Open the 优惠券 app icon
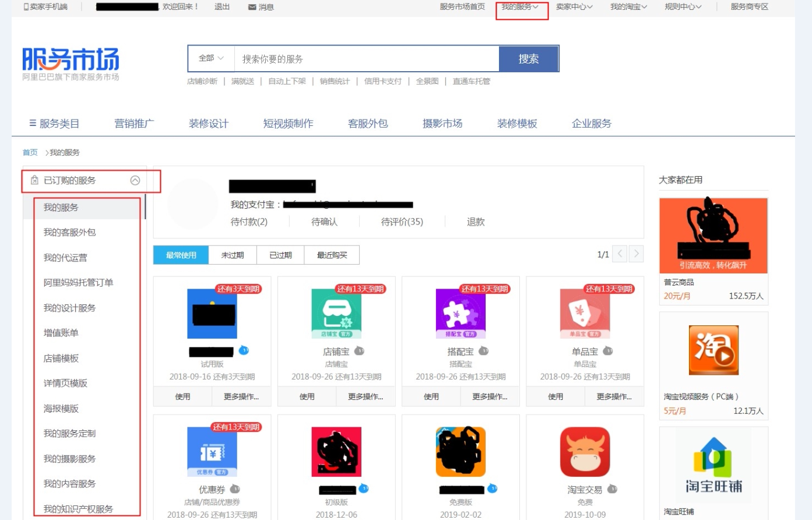 pyautogui.click(x=212, y=452)
